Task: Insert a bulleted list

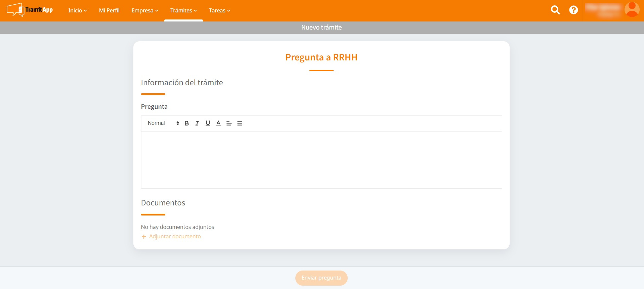Action: [x=240, y=123]
